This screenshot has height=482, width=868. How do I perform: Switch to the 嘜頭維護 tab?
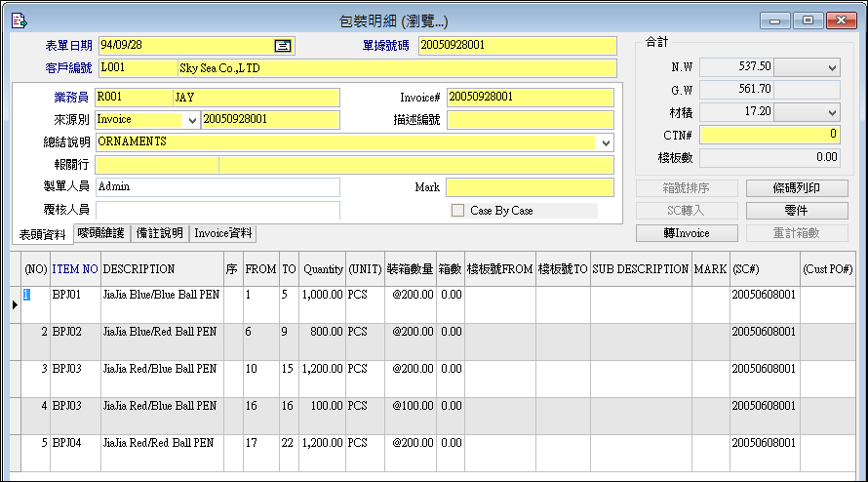99,233
